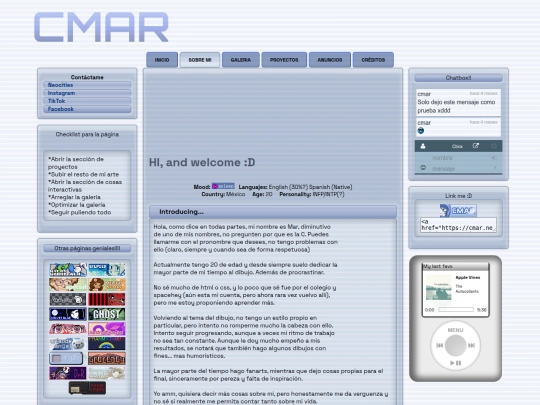Viewport: 540px width, 405px height.
Task: Open the brown-haired girl badge with orange text
Action: pos(107,285)
